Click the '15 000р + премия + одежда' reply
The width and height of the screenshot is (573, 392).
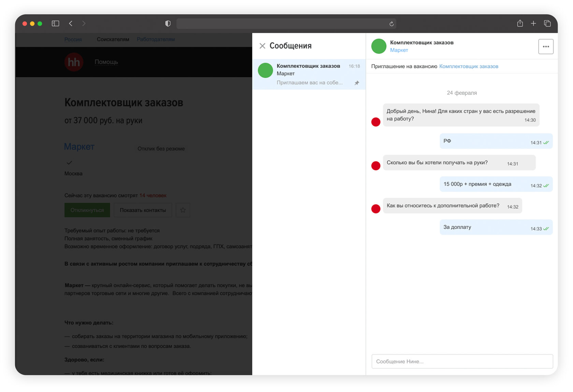496,184
